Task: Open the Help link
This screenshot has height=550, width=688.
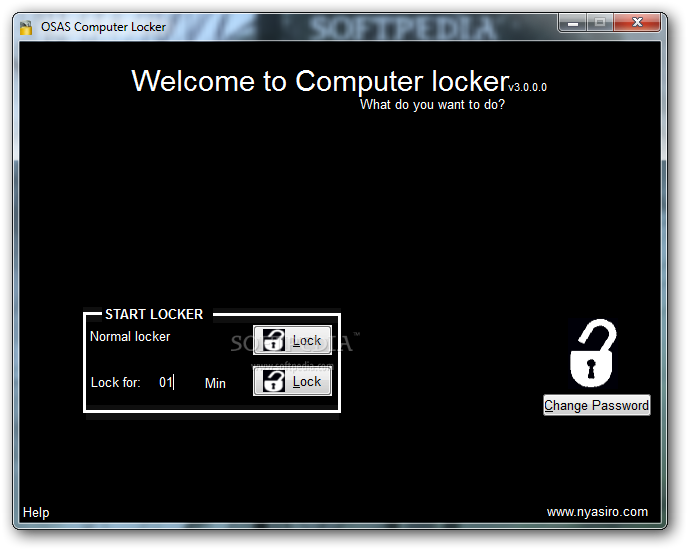Action: click(36, 512)
